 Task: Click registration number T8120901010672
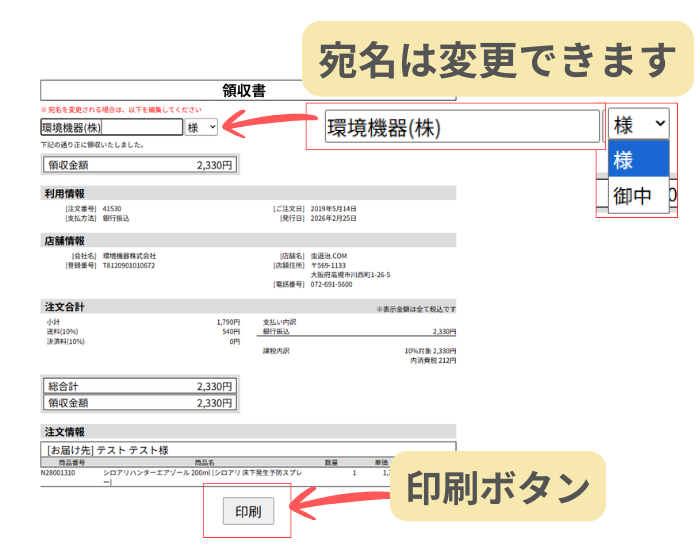pos(129,266)
